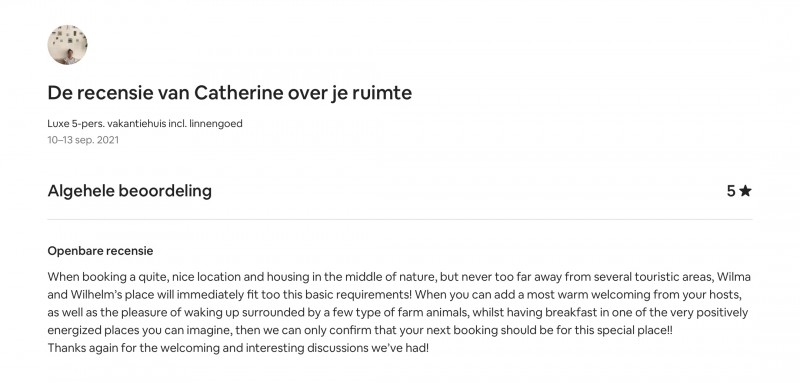Click the 'Algehele beoordeling' section title
800x383 pixels.
(130, 191)
